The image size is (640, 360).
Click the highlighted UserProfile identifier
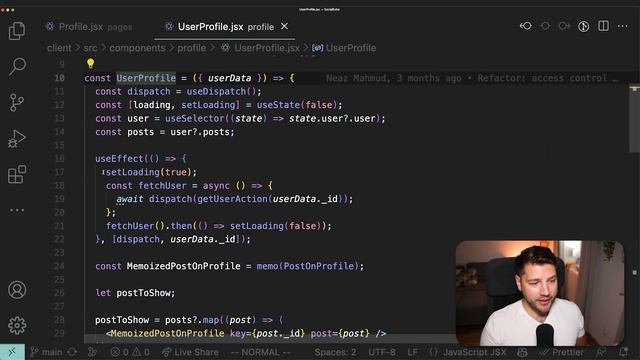pos(146,78)
